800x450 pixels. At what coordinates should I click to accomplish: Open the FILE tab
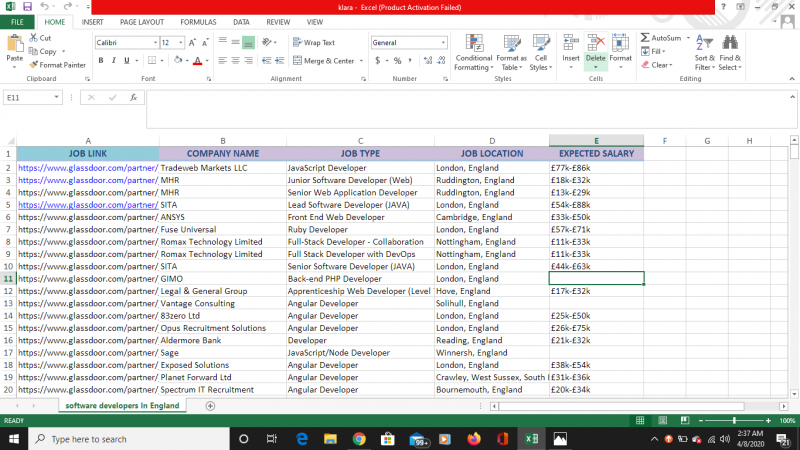click(x=17, y=22)
